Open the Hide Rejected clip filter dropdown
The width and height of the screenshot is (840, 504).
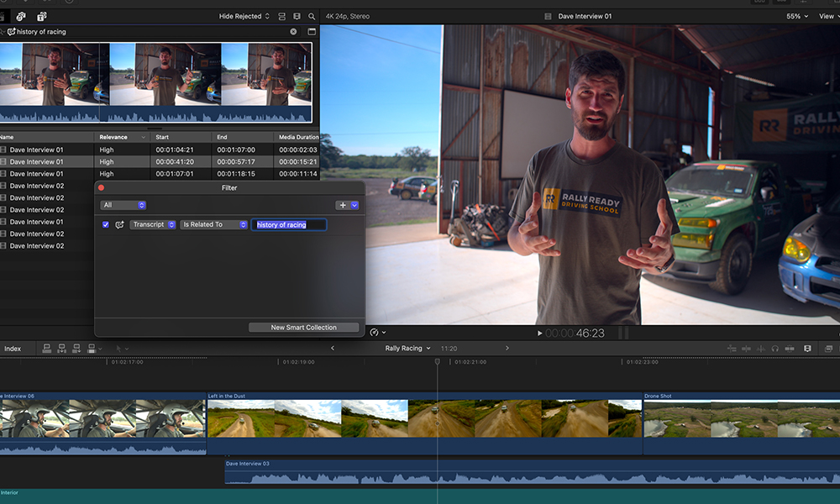[244, 16]
